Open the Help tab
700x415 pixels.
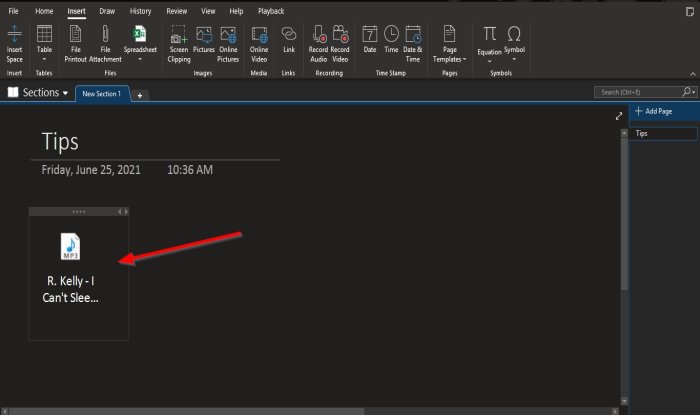[x=237, y=11]
